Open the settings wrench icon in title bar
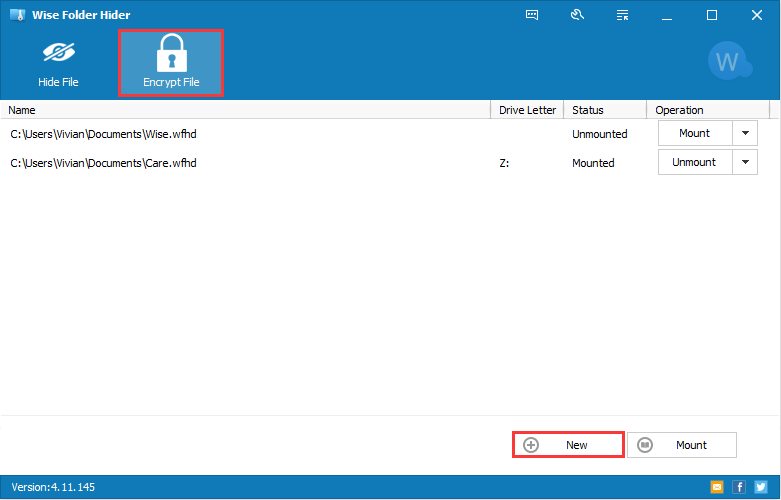Viewport: 781px width, 500px height. tap(577, 15)
